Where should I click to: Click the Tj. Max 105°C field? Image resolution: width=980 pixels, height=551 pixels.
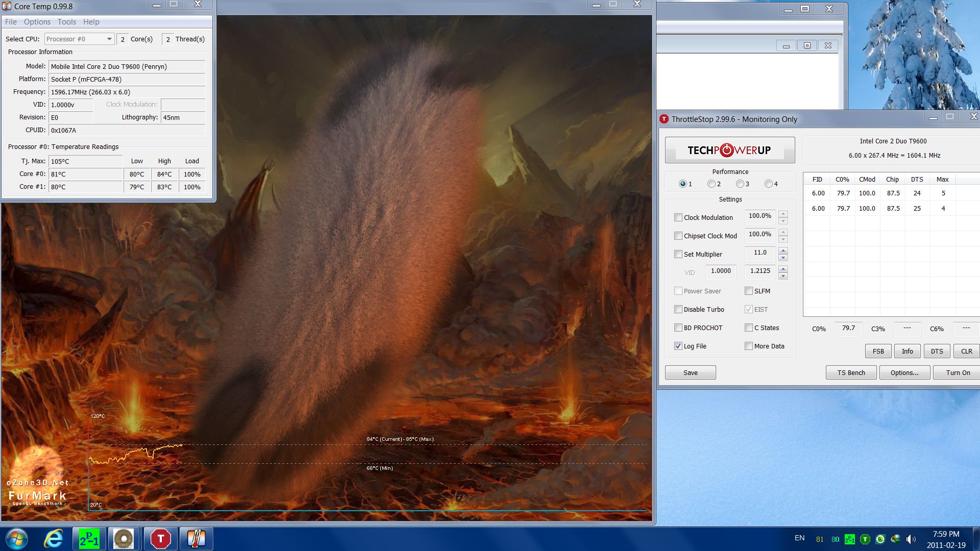click(x=85, y=161)
